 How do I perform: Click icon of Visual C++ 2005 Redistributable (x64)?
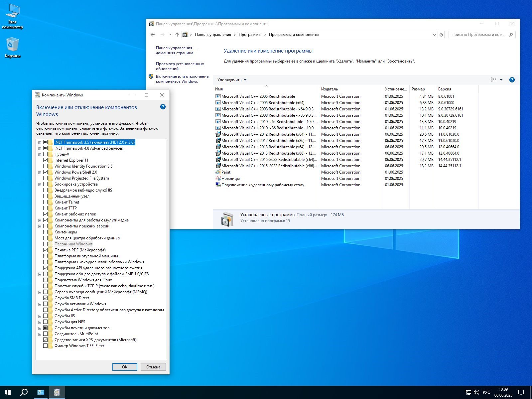(218, 103)
